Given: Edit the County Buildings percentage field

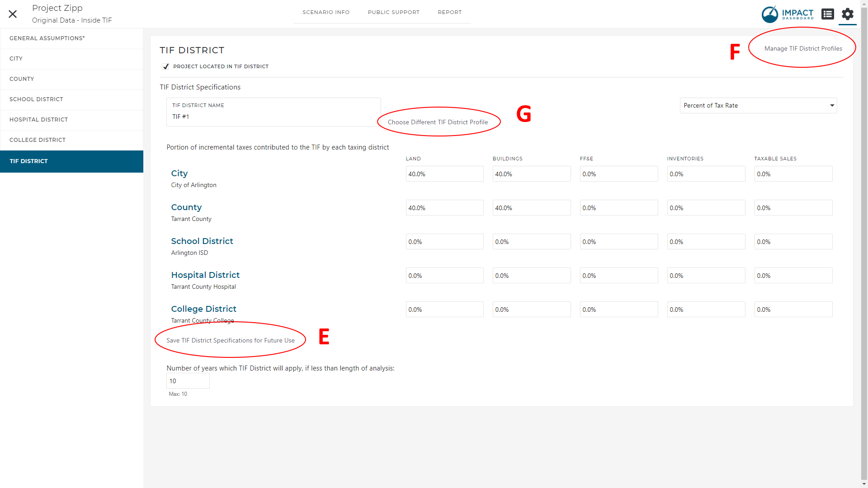Looking at the screenshot, I should point(531,208).
